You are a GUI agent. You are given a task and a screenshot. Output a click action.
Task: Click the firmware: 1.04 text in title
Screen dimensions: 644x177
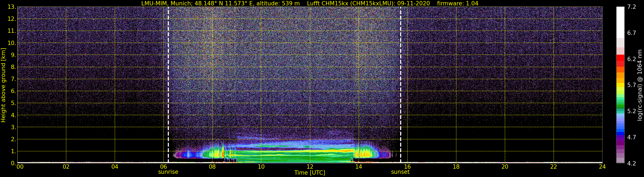[457, 3]
